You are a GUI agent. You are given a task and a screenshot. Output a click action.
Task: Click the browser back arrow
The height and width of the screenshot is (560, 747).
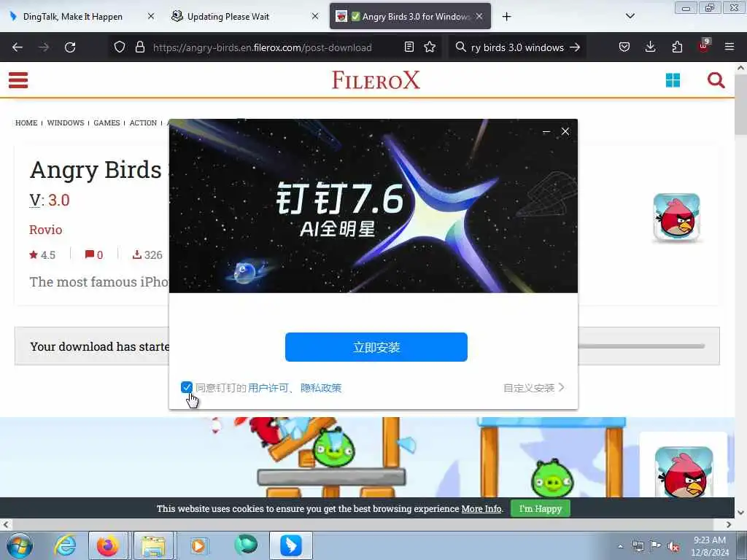click(x=18, y=47)
